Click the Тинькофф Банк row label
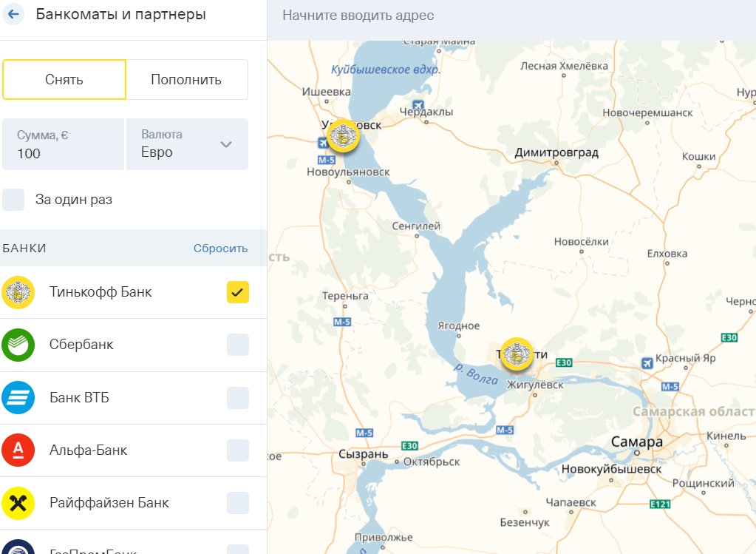Image resolution: width=756 pixels, height=554 pixels. coord(101,292)
